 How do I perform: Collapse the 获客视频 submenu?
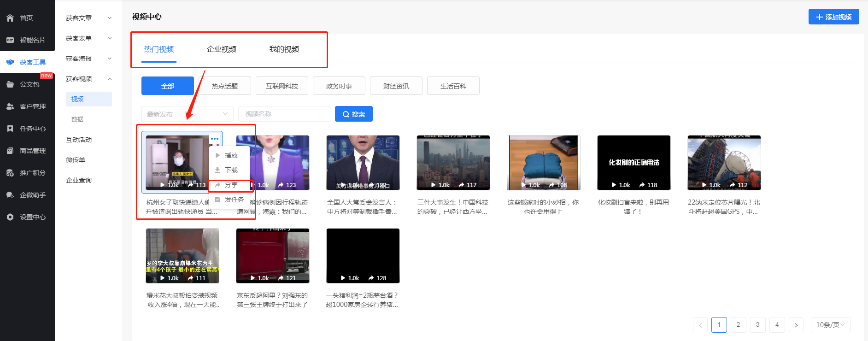(110, 79)
